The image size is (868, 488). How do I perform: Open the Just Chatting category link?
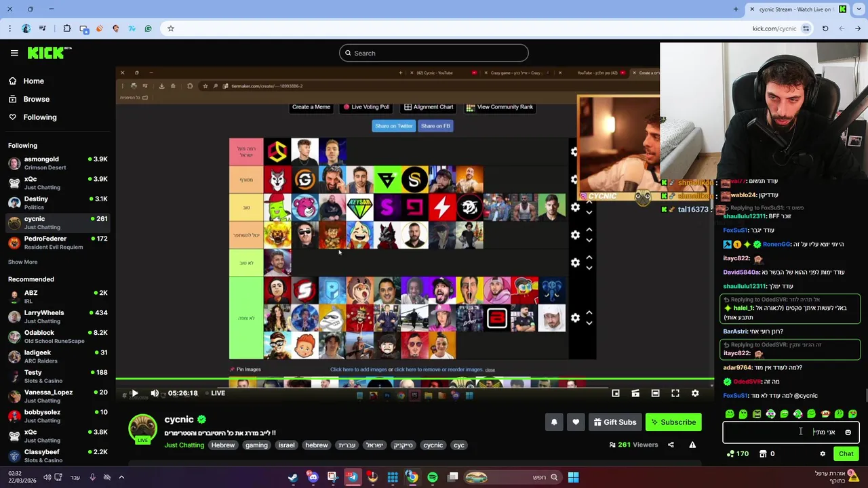pyautogui.click(x=184, y=445)
